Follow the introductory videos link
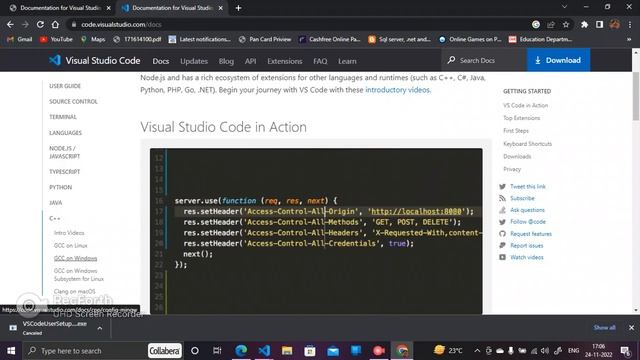This screenshot has height=360, width=640. point(397,90)
